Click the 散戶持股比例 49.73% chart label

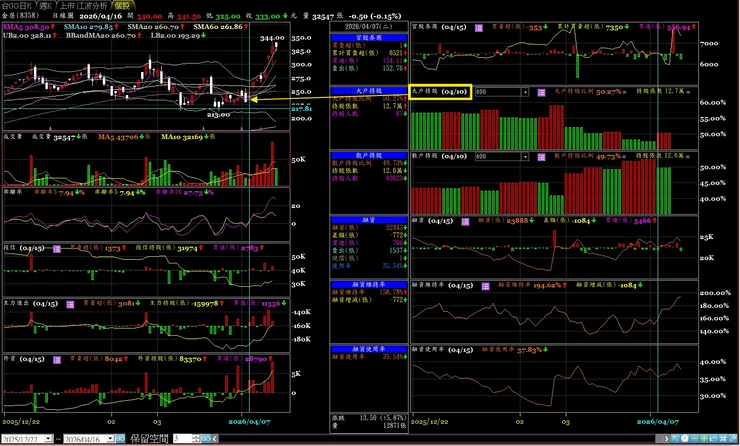pos(590,156)
